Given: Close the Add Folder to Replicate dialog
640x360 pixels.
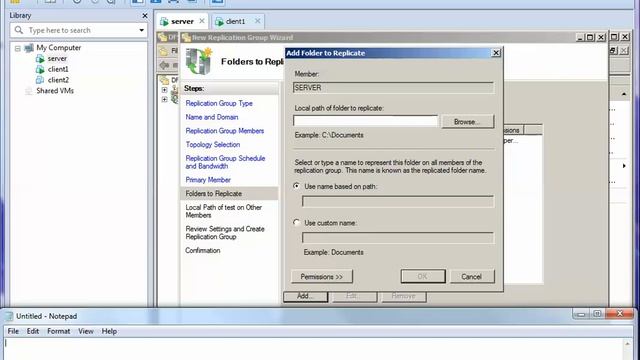Looking at the screenshot, I should click(496, 53).
